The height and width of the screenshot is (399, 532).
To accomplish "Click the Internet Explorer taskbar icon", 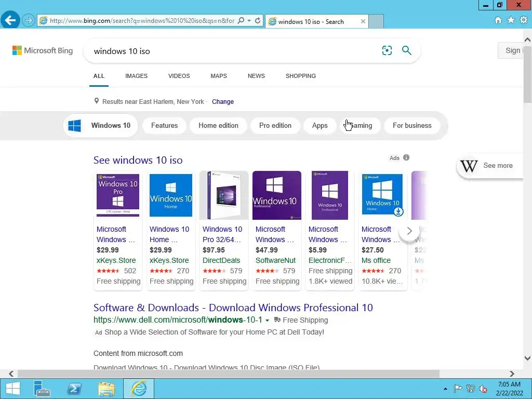I will (x=139, y=389).
